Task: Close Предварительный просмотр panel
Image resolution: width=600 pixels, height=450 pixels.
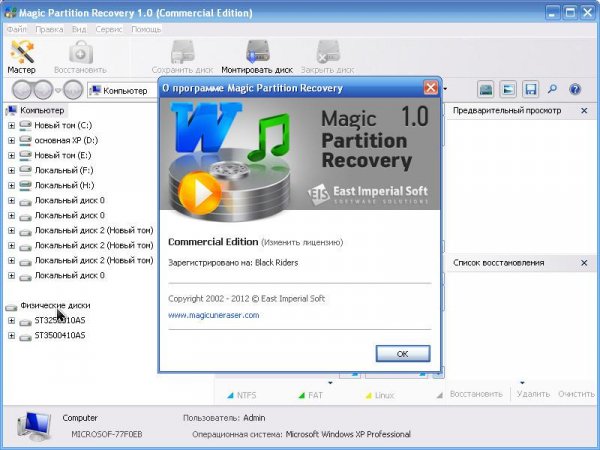Action: click(x=584, y=111)
